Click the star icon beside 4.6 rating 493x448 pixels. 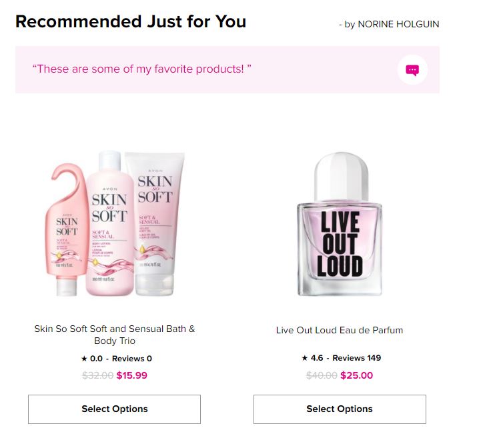coord(305,358)
